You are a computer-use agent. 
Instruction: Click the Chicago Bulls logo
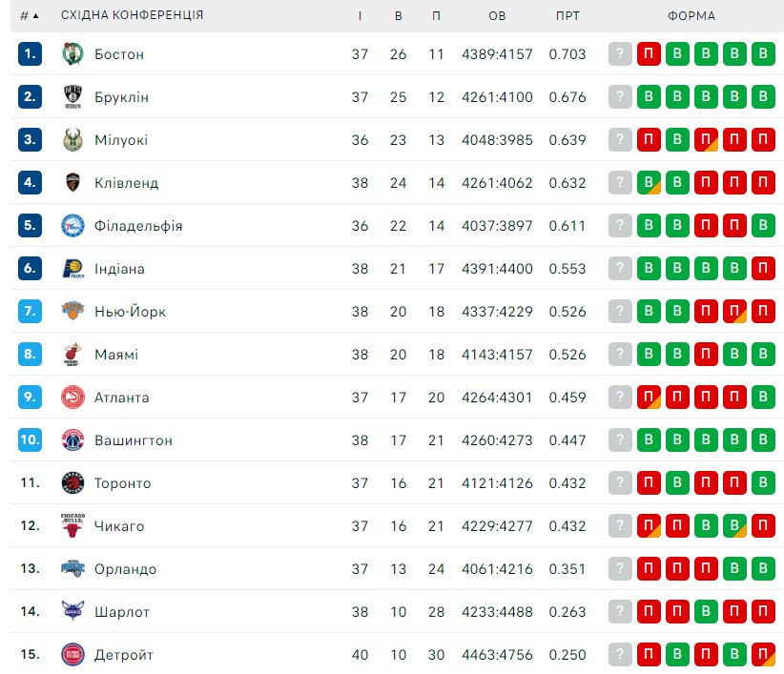click(x=72, y=525)
